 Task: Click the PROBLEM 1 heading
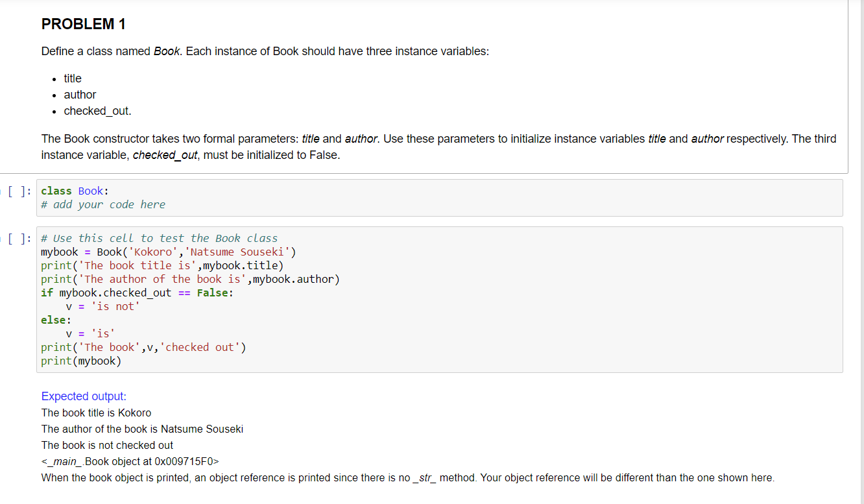(x=83, y=24)
